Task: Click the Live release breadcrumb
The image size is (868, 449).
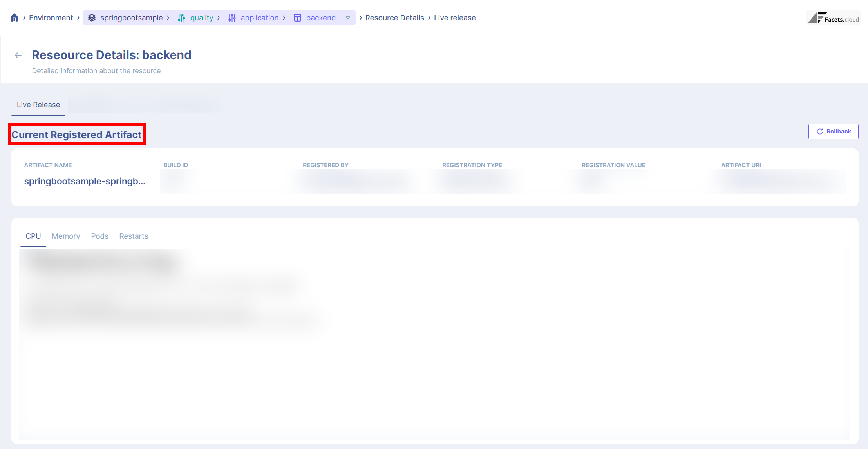Action: [x=455, y=18]
